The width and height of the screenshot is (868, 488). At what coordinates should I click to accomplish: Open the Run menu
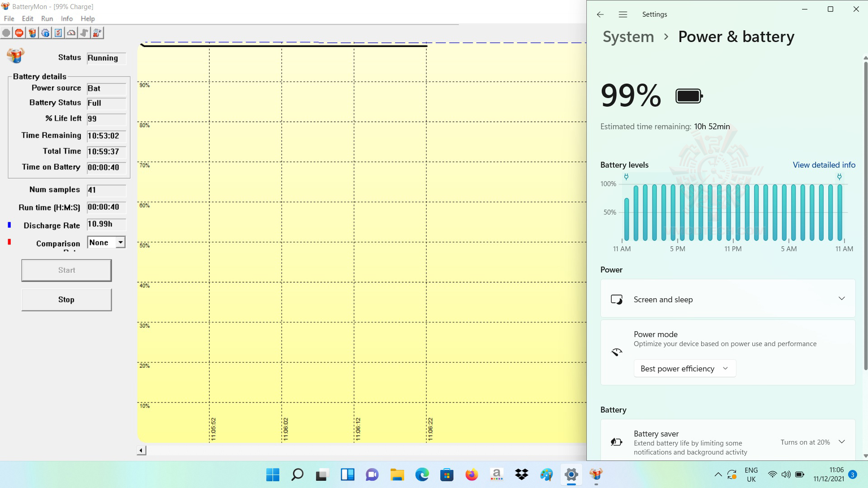tap(47, 19)
